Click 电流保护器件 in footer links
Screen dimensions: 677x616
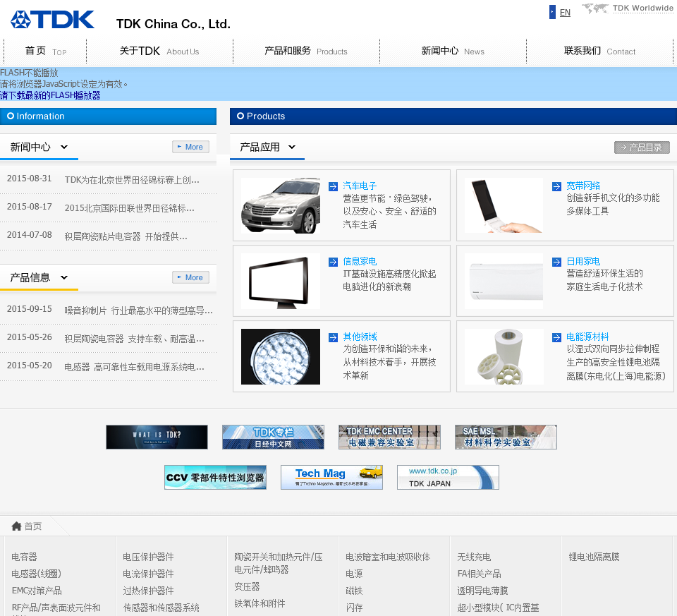pos(148,573)
